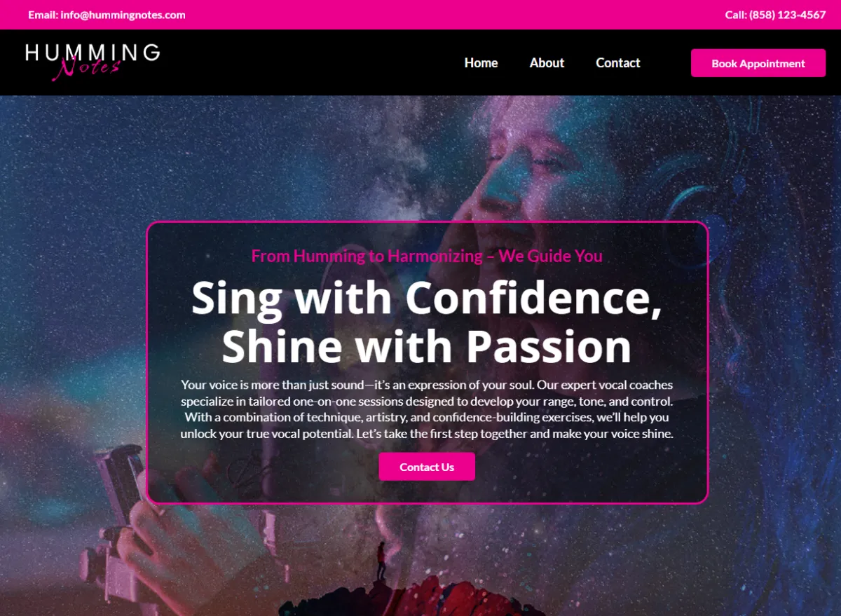Click the tagline From Humming to Harmonizing
The width and height of the screenshot is (841, 616).
[427, 256]
